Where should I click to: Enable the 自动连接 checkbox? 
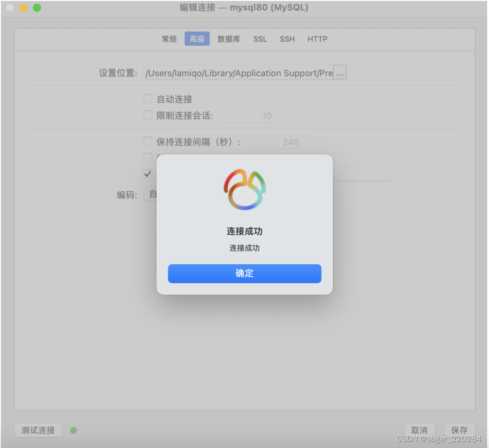148,98
